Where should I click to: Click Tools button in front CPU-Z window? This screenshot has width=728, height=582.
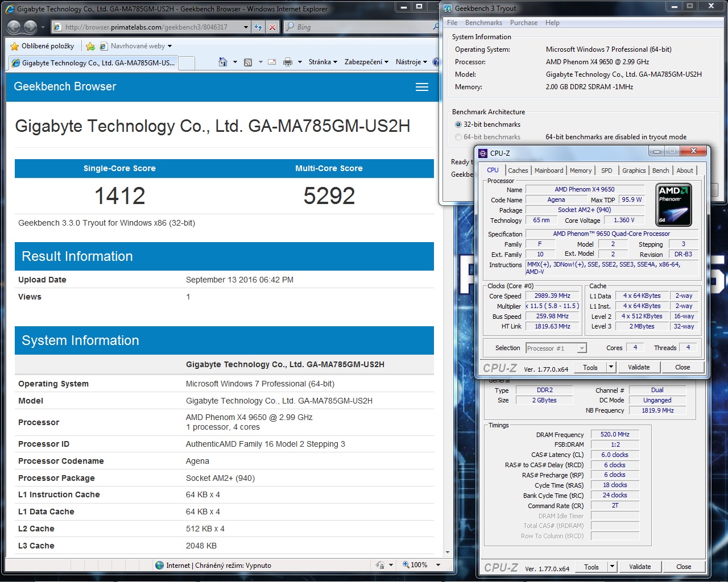coord(590,367)
